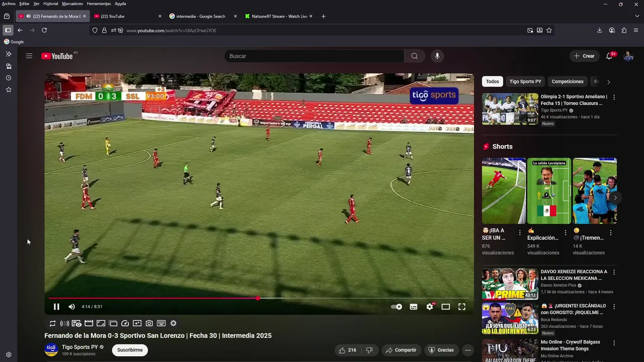Screen dimensions: 644x362
Task: Open the Olimpia 2-1 Sportivo Ameliano thumbnail
Action: coord(510,109)
